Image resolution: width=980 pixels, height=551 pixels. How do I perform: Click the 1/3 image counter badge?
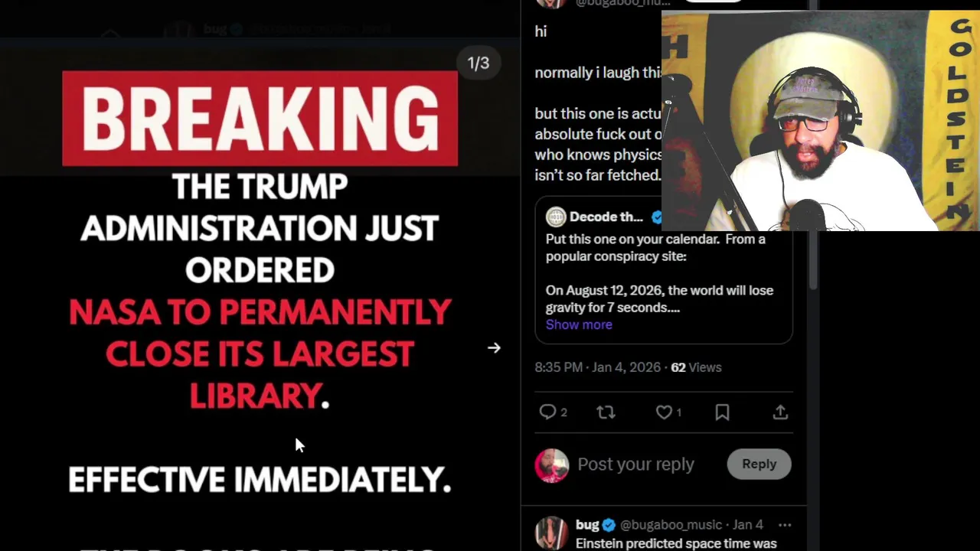(479, 64)
